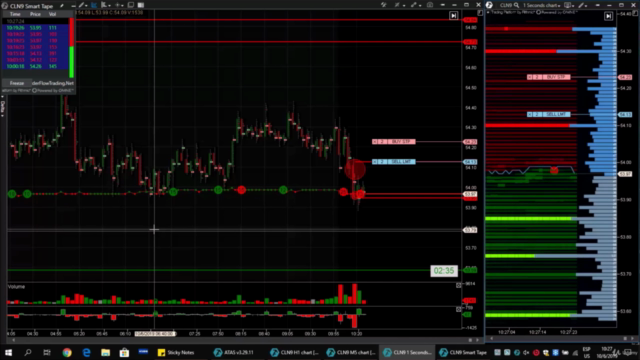Viewport: 640px width, 360px height.
Task: Jump to latest bar in main chart
Action: pos(453,16)
